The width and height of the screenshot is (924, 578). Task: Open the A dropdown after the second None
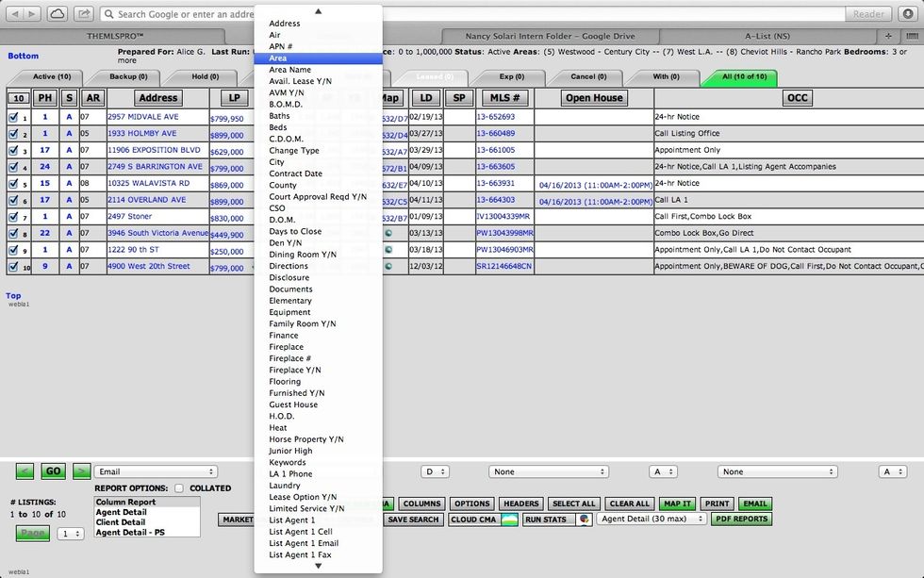(x=893, y=471)
